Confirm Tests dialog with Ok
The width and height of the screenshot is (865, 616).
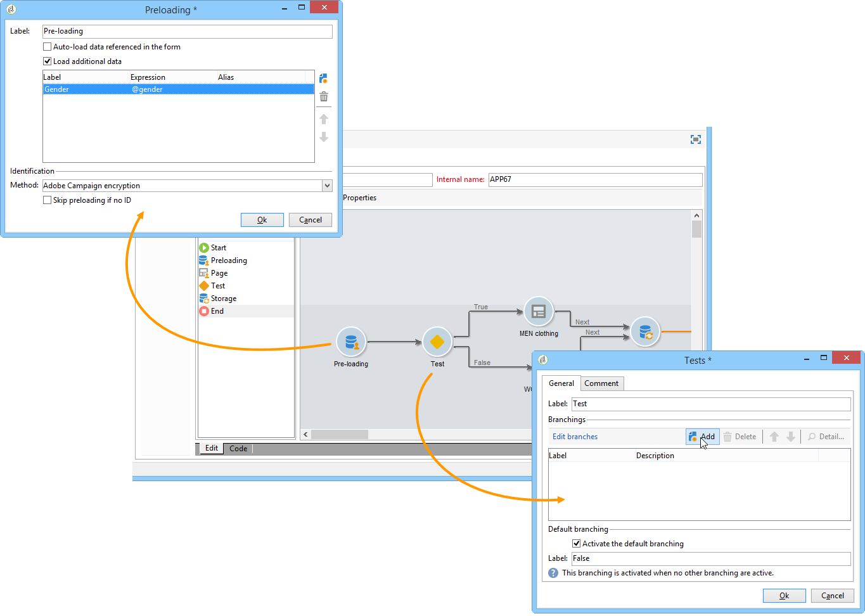pyautogui.click(x=785, y=596)
